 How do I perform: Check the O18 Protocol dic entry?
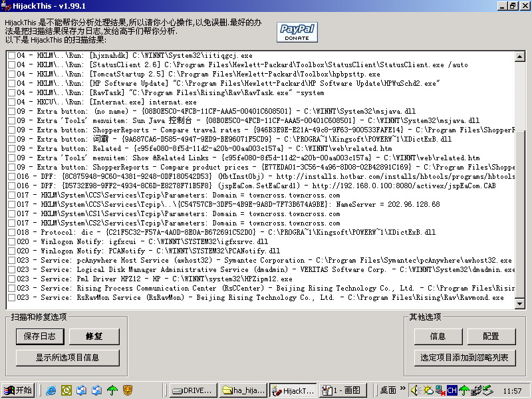coord(11,232)
